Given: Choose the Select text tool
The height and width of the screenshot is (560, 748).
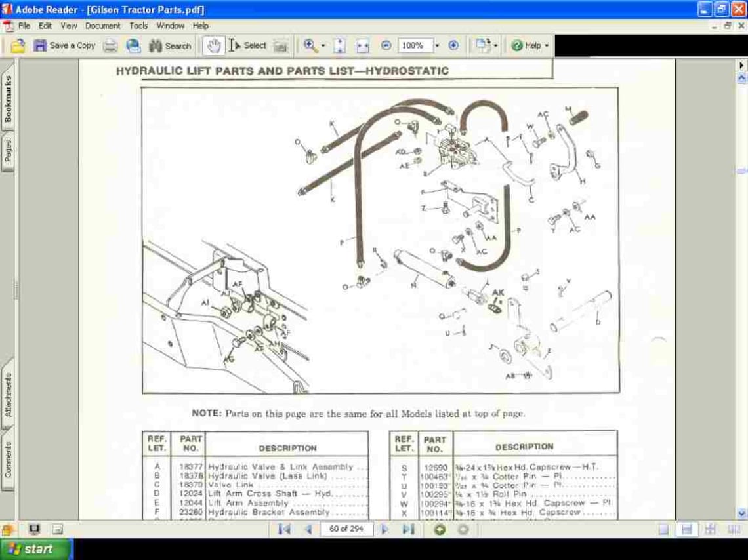Looking at the screenshot, I should [x=247, y=46].
